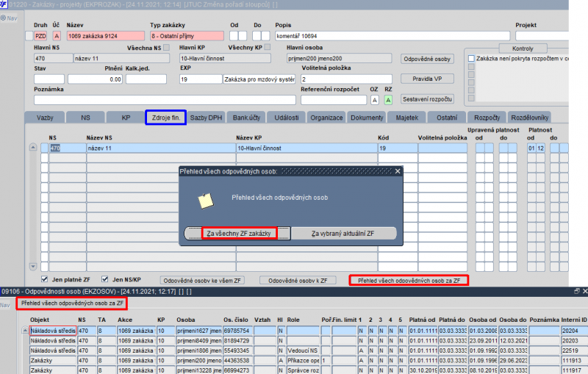Toggle the Jen platné ZF checkbox
The height and width of the screenshot is (374, 588).
45,279
